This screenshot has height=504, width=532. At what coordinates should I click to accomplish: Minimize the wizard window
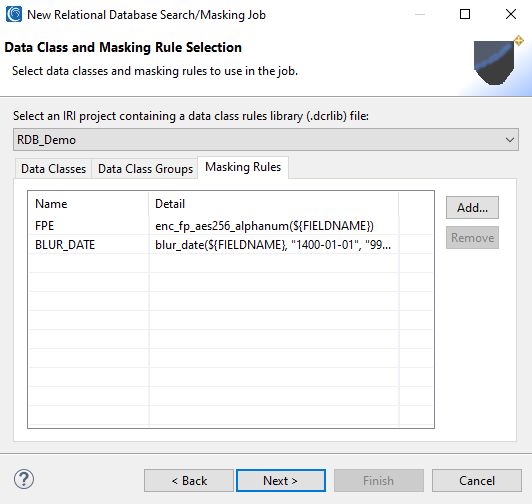point(420,14)
